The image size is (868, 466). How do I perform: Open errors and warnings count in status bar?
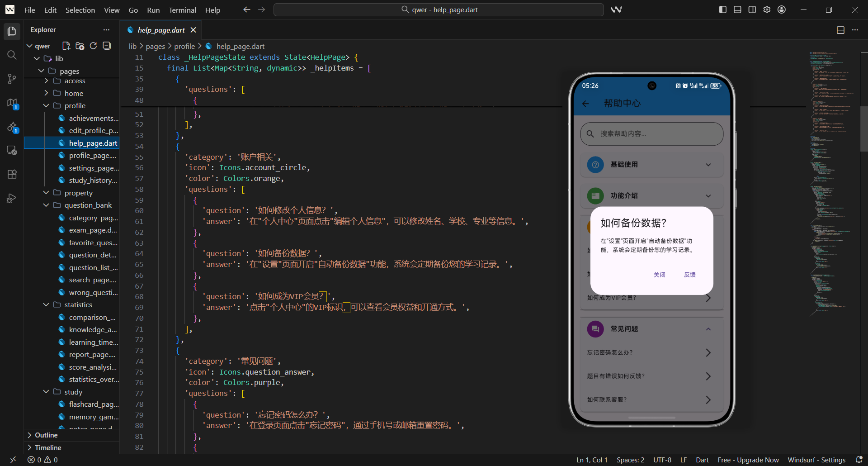(42, 460)
